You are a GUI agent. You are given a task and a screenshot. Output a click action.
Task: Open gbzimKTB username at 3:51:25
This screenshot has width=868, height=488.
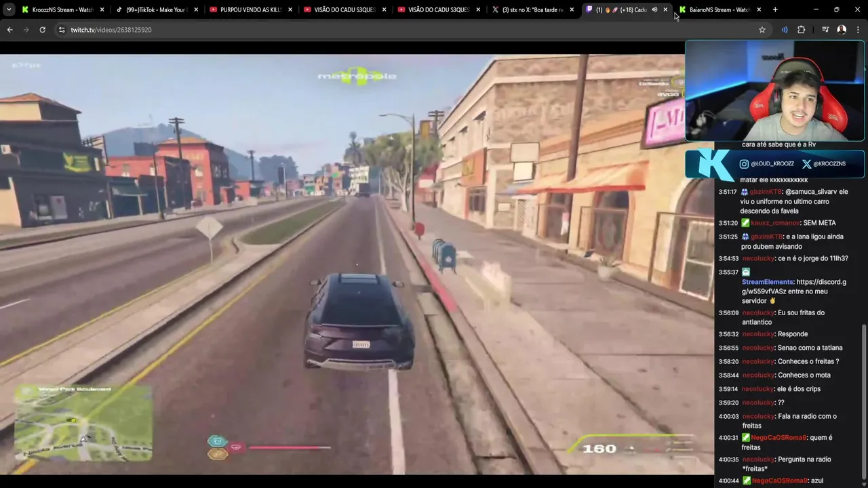(766, 237)
